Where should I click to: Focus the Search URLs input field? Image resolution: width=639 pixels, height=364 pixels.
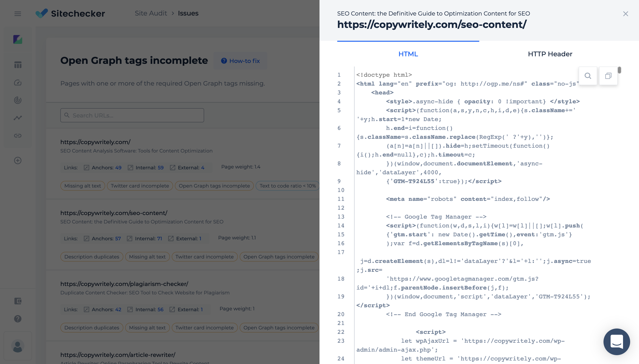pos(132,115)
